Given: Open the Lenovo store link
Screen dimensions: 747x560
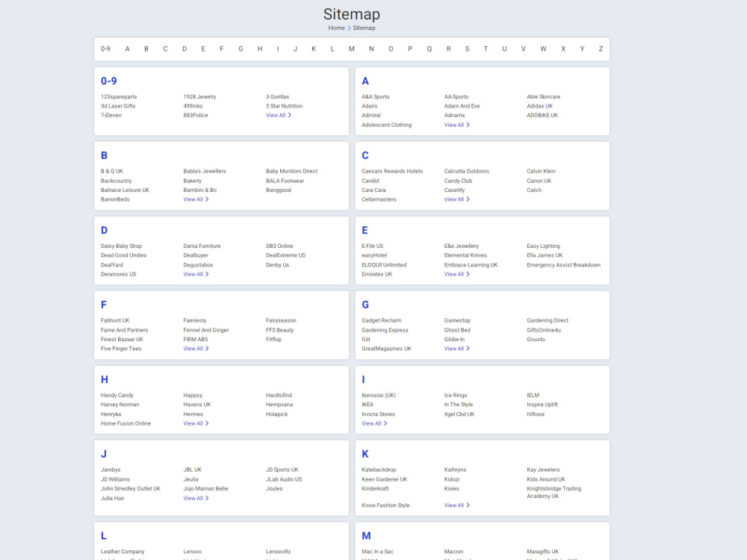Looking at the screenshot, I should [193, 552].
